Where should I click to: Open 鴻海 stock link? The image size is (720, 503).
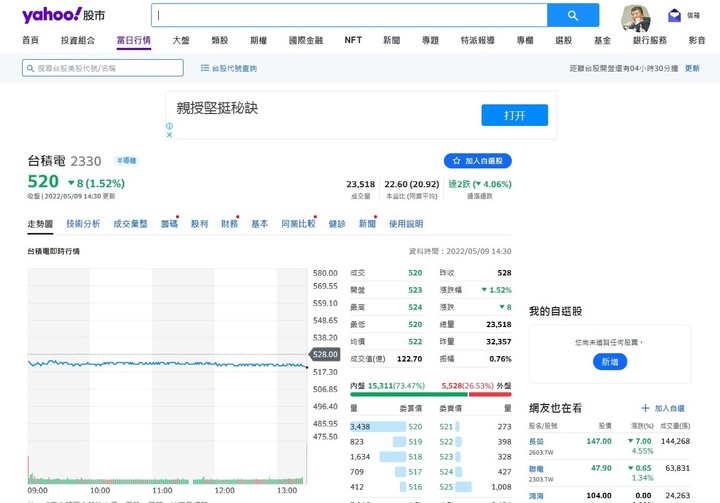(x=536, y=496)
